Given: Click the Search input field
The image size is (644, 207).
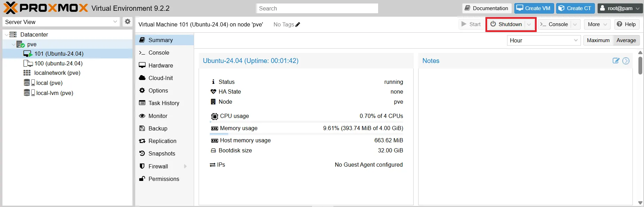Looking at the screenshot, I should pos(317,8).
